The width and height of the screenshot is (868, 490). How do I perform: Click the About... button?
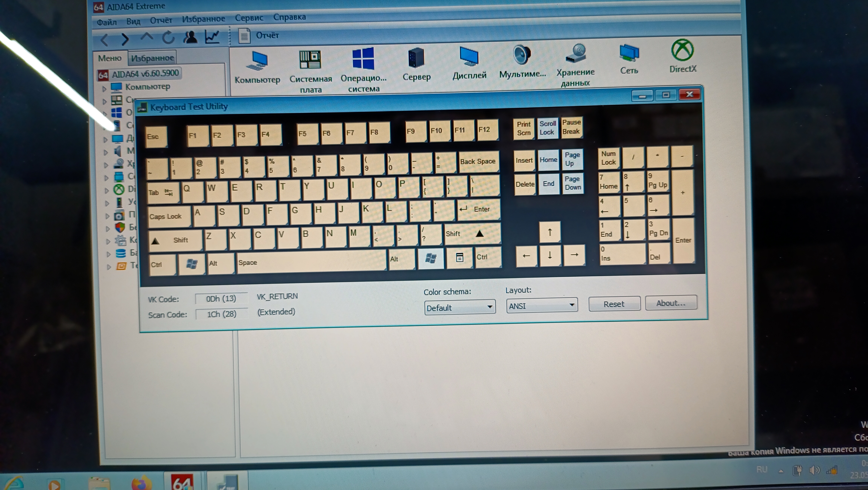pos(671,303)
